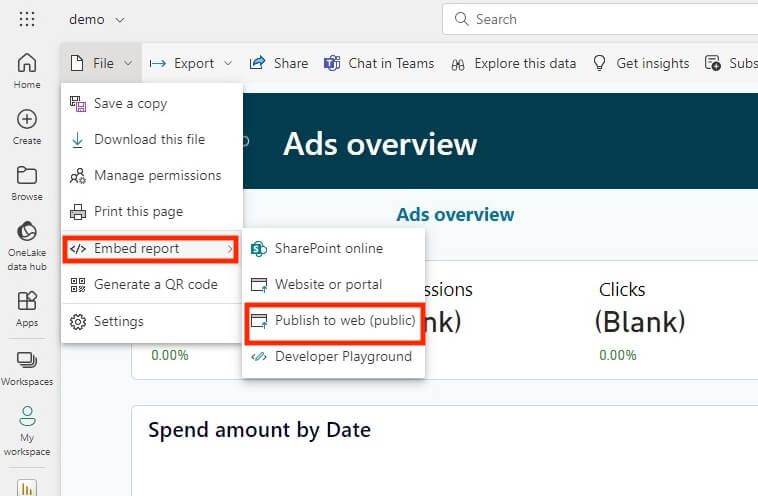The width and height of the screenshot is (758, 496).
Task: Click Get insights lightbulb button
Action: point(641,63)
